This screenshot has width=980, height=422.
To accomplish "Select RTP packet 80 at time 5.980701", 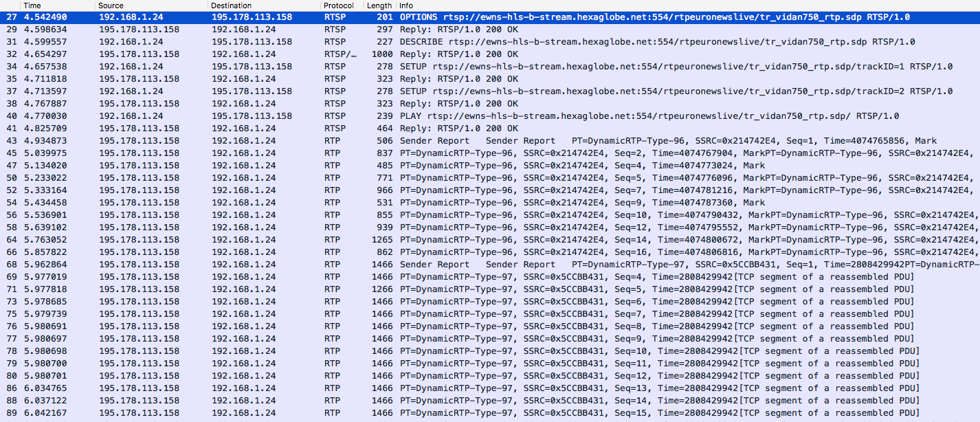I will click(490, 376).
